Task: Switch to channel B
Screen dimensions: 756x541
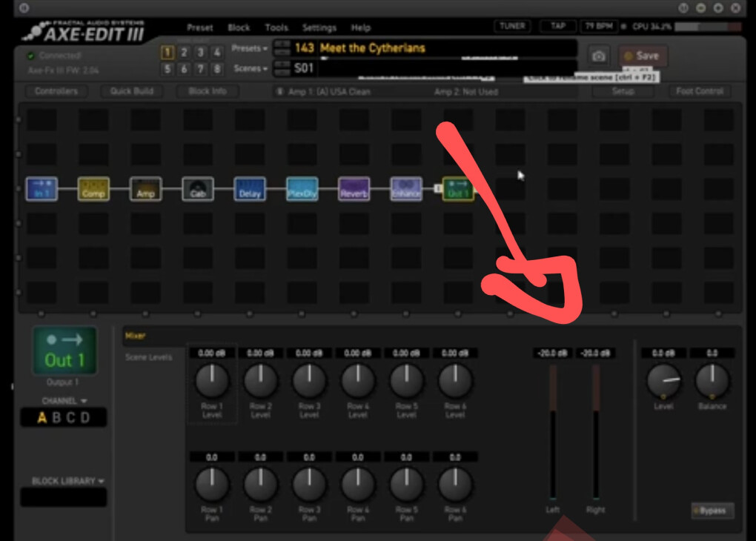Action: click(56, 417)
